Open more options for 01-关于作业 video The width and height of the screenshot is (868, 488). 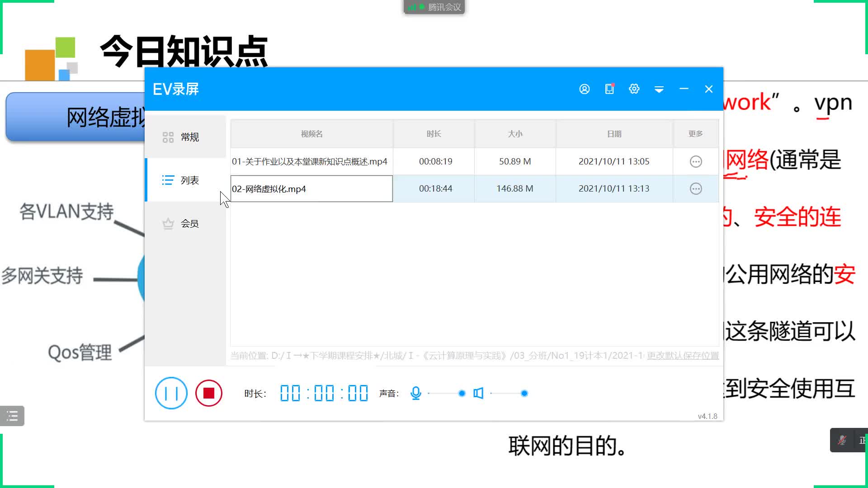pos(696,161)
